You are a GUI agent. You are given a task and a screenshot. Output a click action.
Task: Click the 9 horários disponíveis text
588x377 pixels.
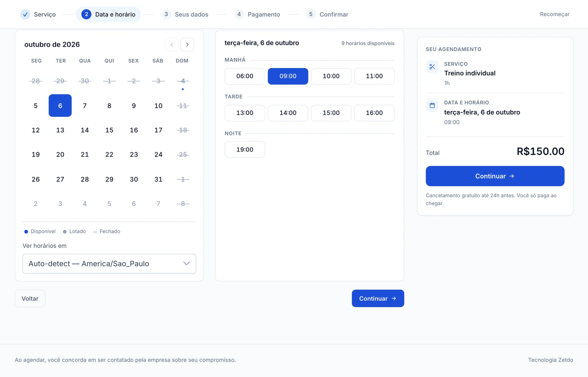coord(368,43)
